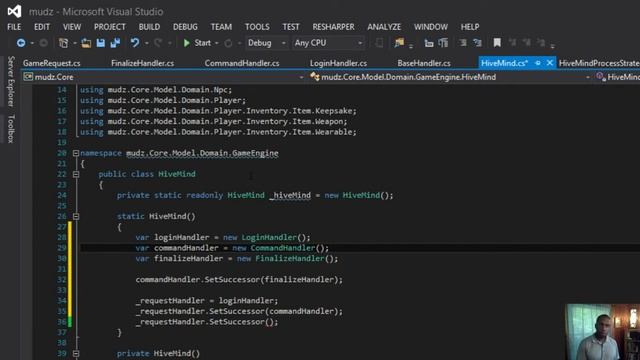Click the Save All icon
This screenshot has height=360, width=640.
(115, 43)
